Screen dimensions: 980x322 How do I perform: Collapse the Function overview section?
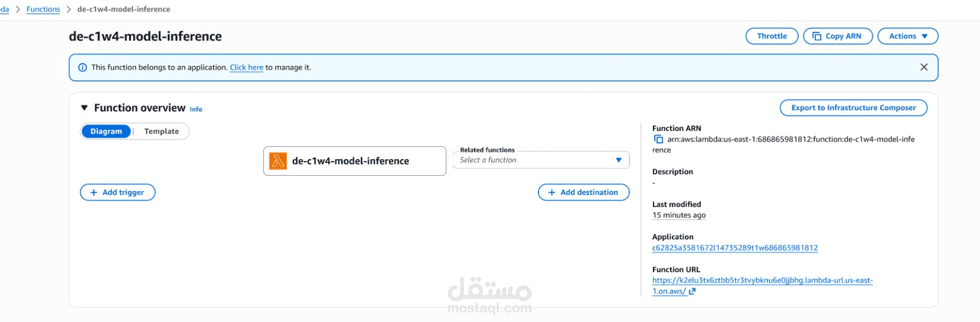pyautogui.click(x=85, y=108)
